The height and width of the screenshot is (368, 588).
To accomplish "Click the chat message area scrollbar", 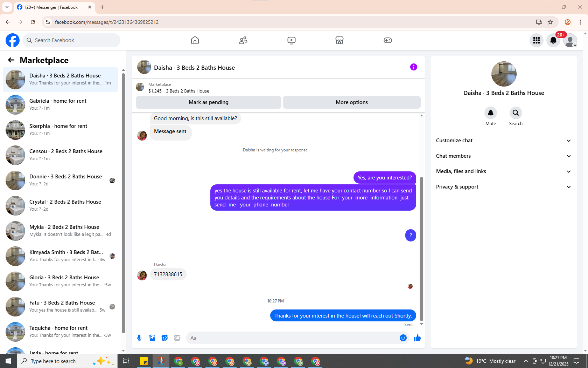I will (x=421, y=249).
